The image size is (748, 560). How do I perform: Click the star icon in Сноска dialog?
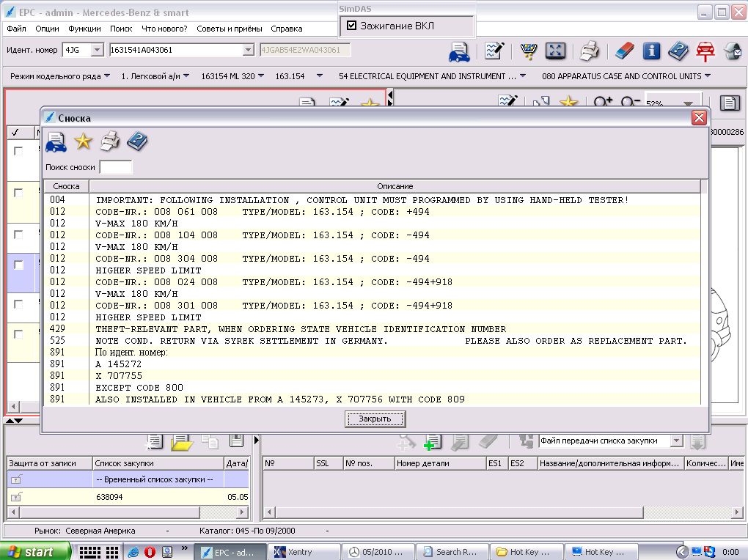coord(83,141)
